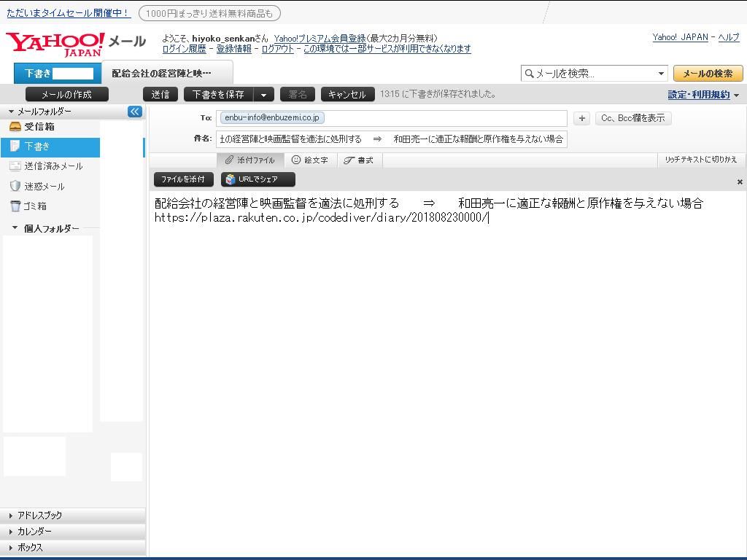
Task: Click the 送信 send button
Action: tap(160, 95)
